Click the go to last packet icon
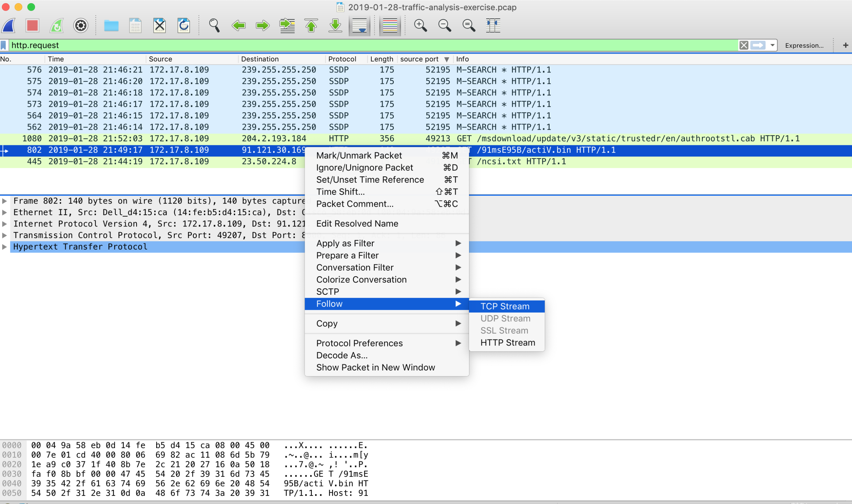This screenshot has width=852, height=504. point(335,26)
